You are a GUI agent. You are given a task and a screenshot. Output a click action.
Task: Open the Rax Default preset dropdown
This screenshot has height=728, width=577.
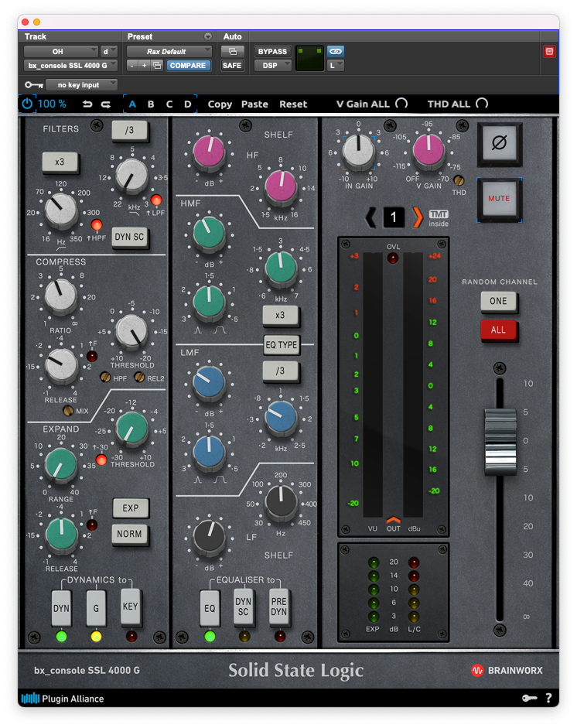[169, 52]
